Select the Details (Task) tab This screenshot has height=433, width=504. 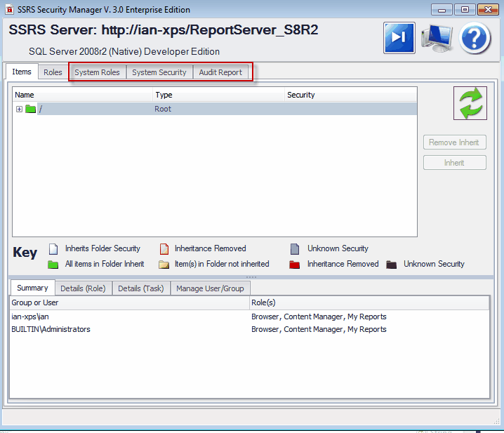click(141, 288)
